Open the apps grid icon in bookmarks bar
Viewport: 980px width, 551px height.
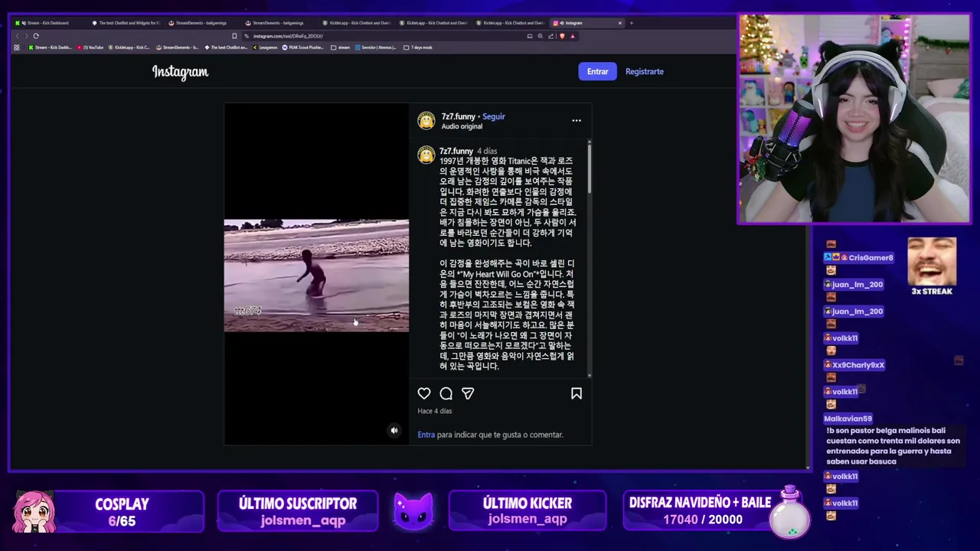pyautogui.click(x=17, y=47)
